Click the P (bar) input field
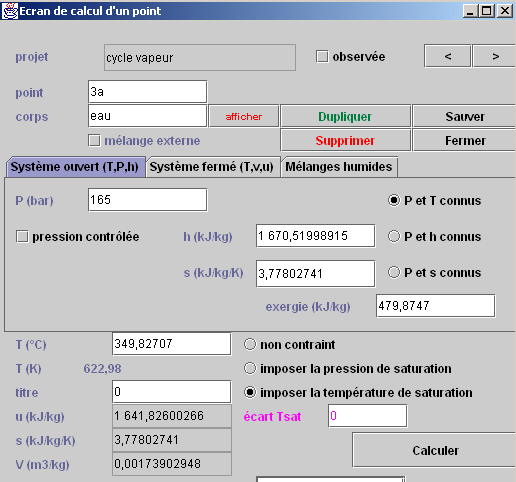516x482 pixels. [148, 200]
